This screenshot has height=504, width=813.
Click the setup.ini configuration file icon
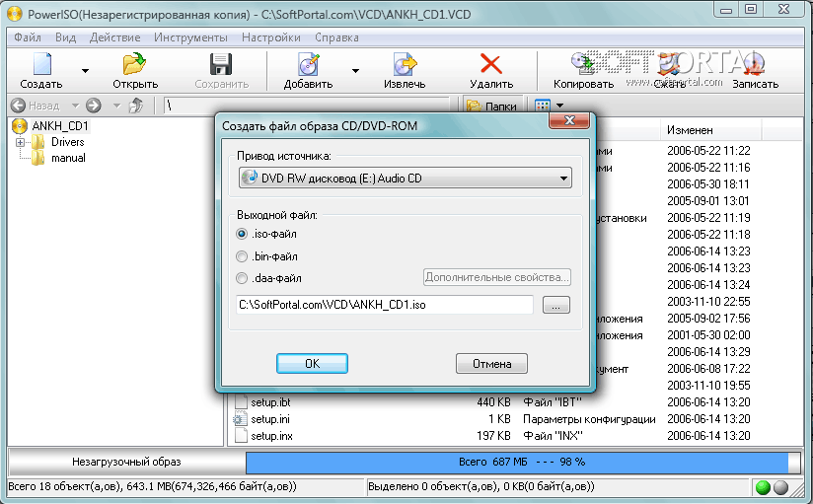coord(240,419)
